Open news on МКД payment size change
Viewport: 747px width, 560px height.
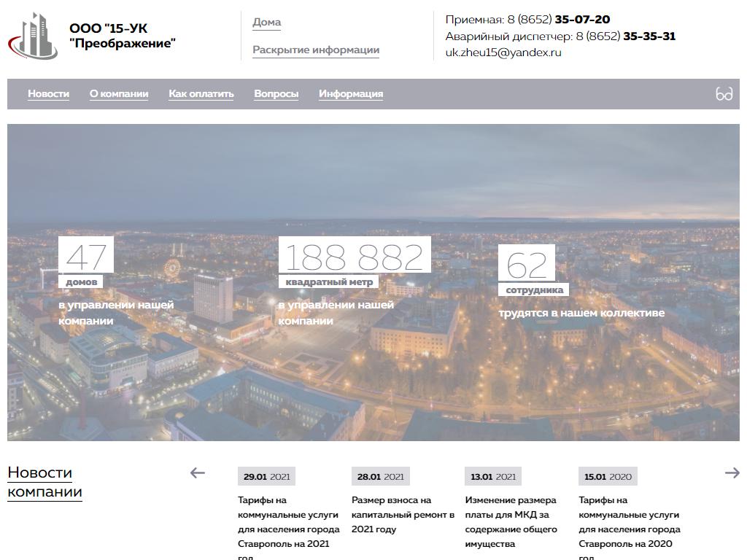point(511,522)
